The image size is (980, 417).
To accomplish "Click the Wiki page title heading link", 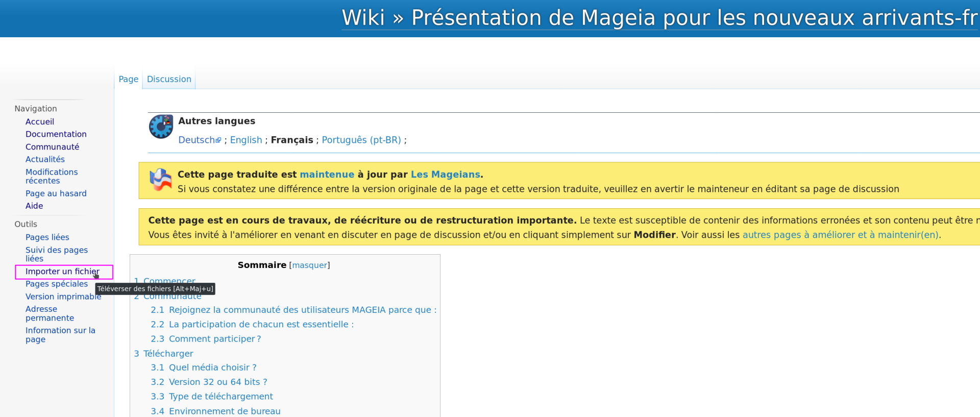I will tap(659, 18).
